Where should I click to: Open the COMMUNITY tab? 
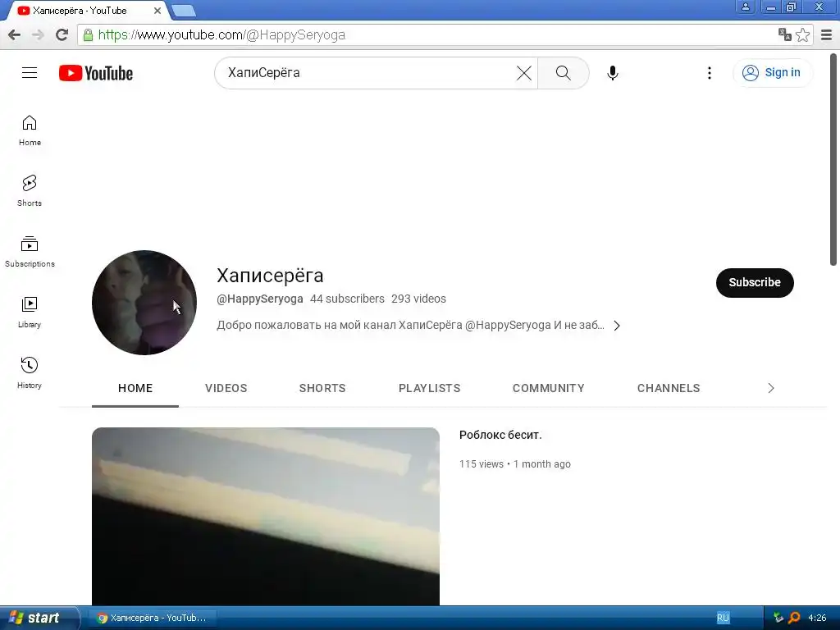(549, 388)
